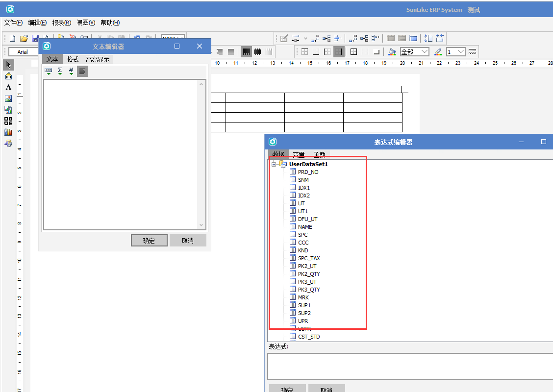Switch to 文本 tab in text editor
The width and height of the screenshot is (553, 392).
click(52, 59)
